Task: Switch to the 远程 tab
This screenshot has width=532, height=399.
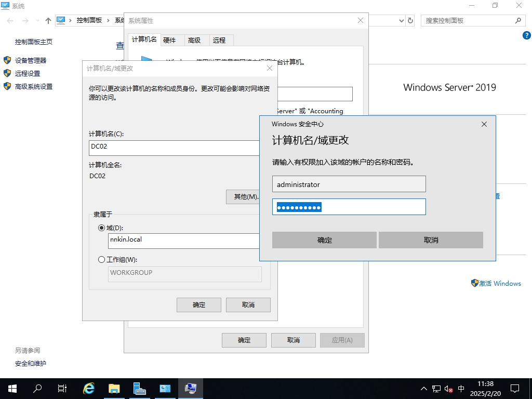Action: 219,40
